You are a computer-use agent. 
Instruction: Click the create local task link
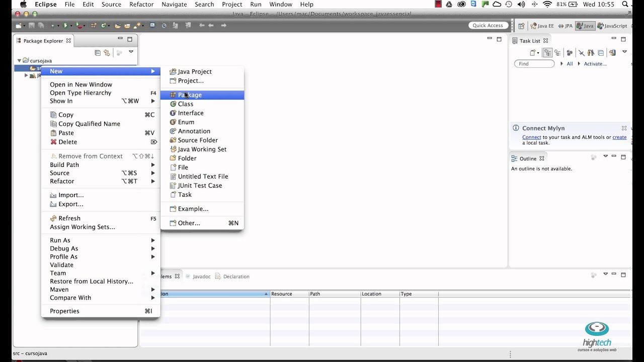619,137
